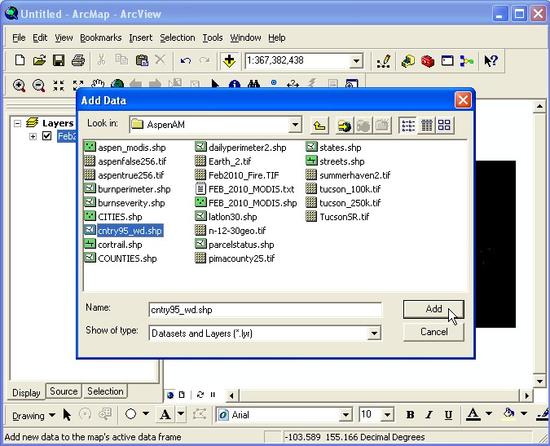Open the Look in folder dropdown
Screen dimensions: 550x446
pos(295,124)
